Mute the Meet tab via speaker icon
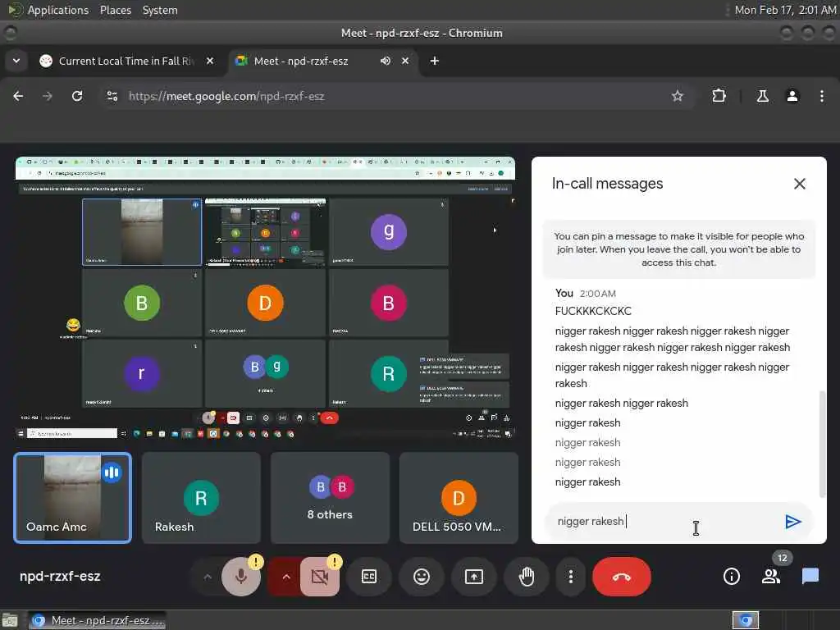This screenshot has width=840, height=630. tap(386, 61)
